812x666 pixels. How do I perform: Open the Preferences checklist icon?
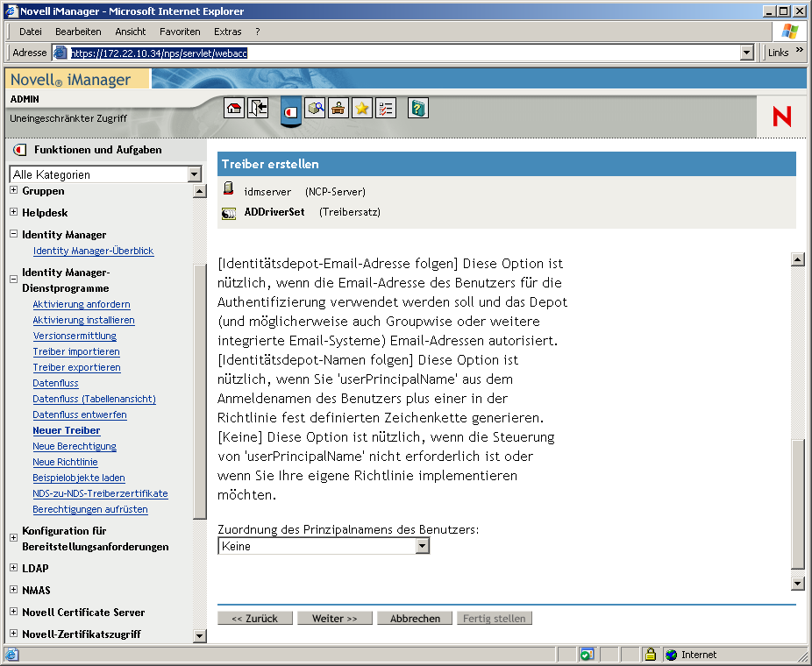(x=386, y=107)
